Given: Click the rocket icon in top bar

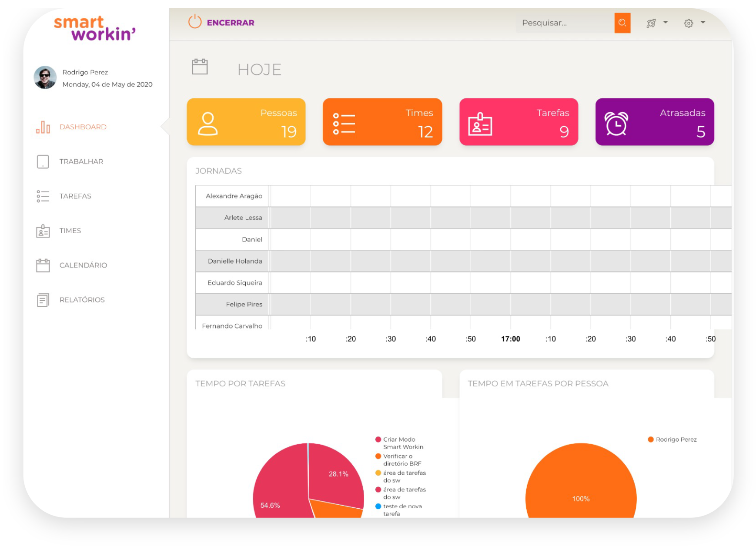Looking at the screenshot, I should point(651,23).
